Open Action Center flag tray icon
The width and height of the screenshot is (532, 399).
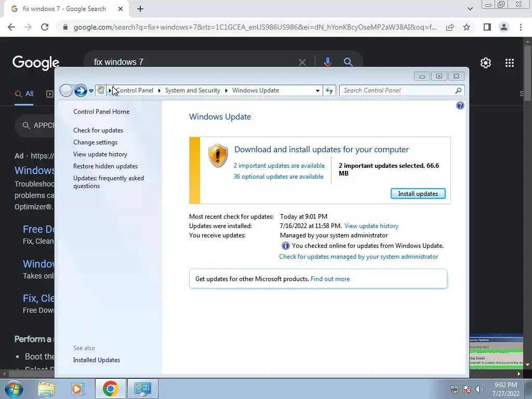tap(467, 389)
